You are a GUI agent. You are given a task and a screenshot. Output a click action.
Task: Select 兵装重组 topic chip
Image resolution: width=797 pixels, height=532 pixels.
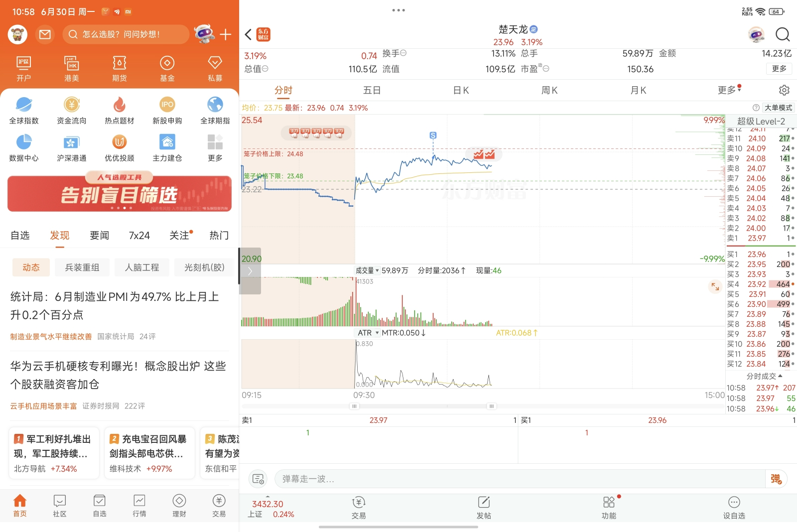click(x=82, y=267)
